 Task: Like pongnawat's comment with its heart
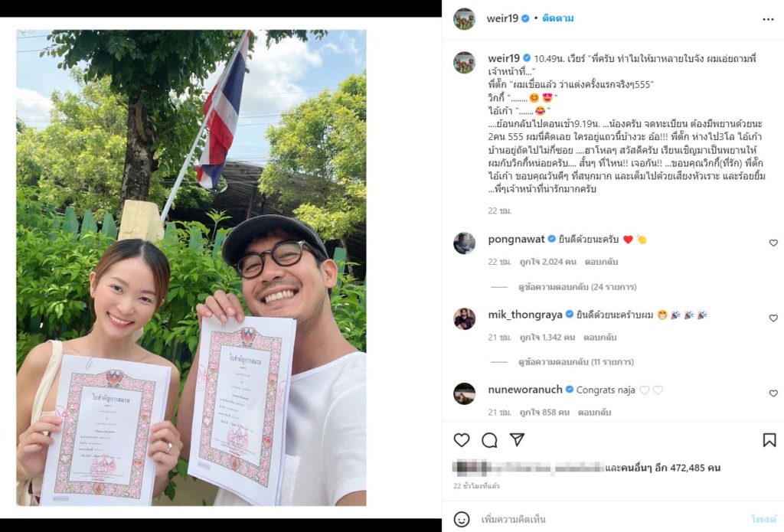tap(773, 243)
